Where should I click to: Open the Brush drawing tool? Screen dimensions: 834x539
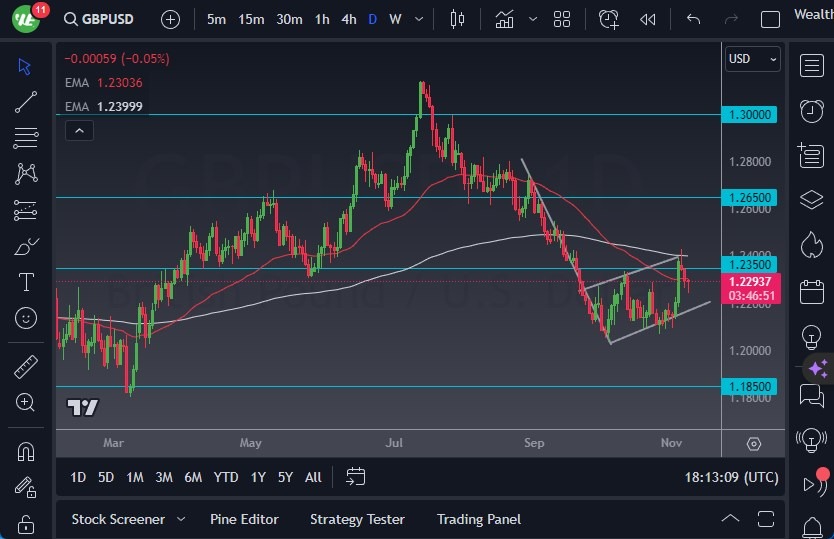coord(26,246)
